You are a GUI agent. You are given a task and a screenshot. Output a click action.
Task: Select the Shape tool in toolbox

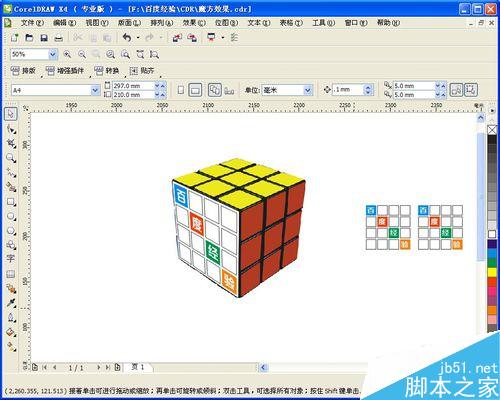click(11, 129)
